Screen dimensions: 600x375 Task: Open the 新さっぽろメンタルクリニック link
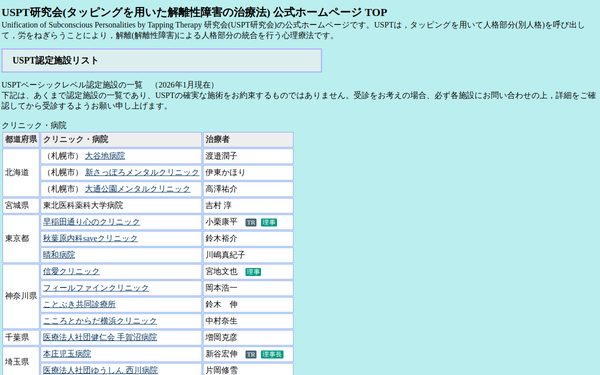142,173
